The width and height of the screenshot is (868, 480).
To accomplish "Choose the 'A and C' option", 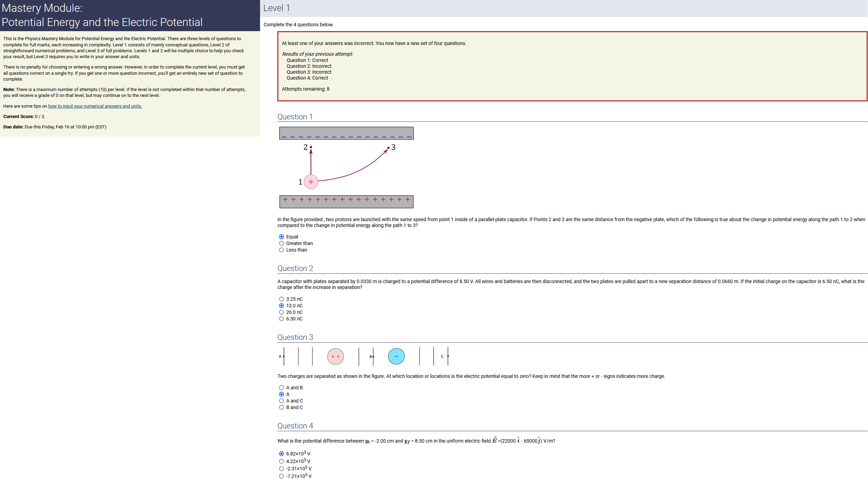I will 281,401.
